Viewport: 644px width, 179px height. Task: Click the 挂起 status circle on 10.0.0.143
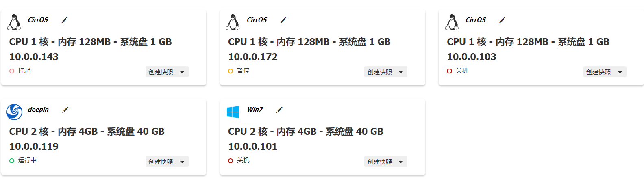click(x=12, y=71)
